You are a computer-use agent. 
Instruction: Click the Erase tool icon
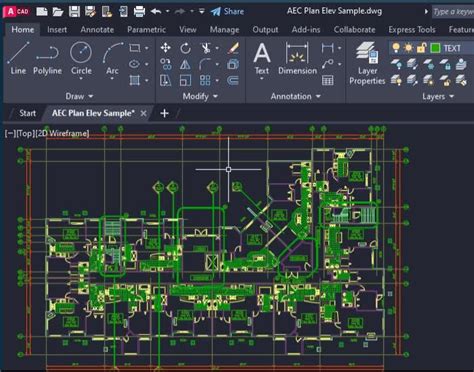coord(233,48)
